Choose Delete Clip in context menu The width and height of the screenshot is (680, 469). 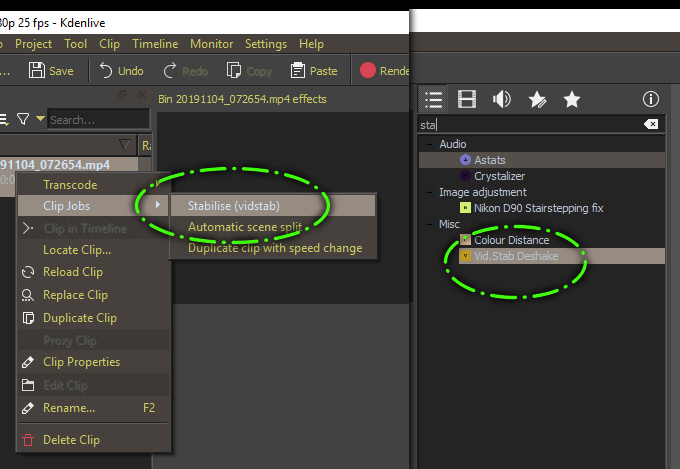point(93,440)
